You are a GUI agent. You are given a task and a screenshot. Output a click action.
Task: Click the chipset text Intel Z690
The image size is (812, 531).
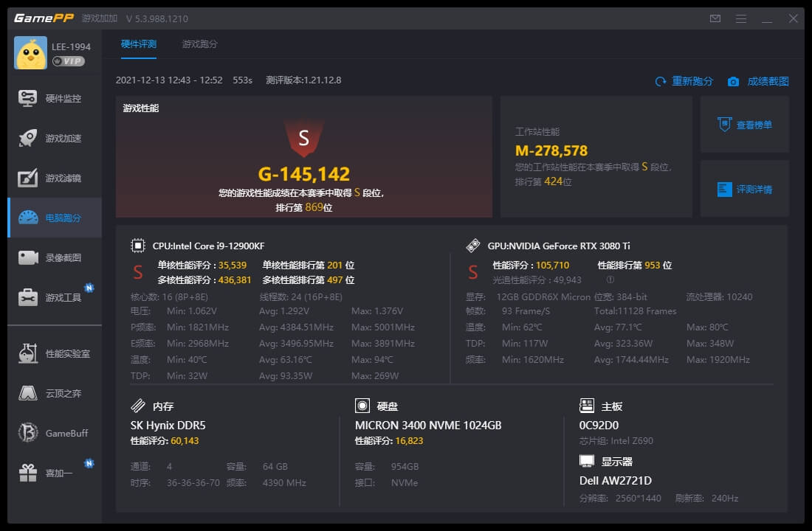632,441
